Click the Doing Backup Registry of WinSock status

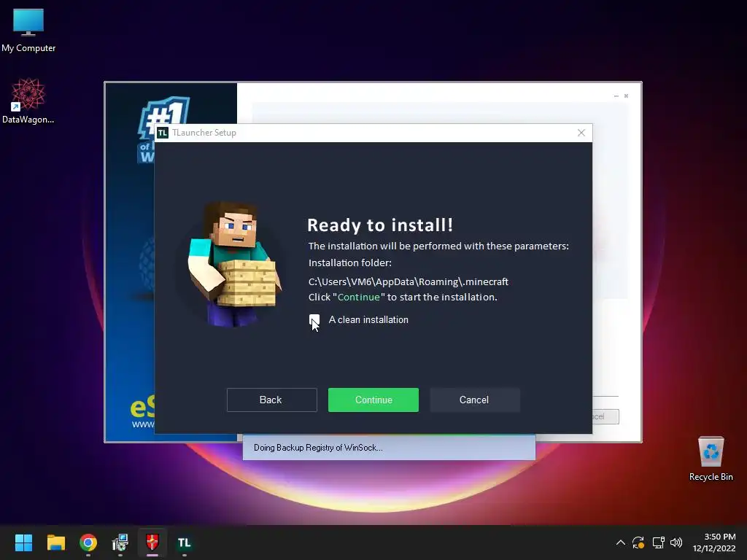(x=318, y=448)
